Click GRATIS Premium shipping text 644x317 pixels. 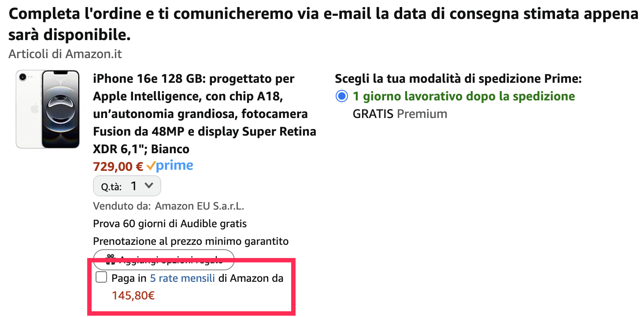[400, 114]
